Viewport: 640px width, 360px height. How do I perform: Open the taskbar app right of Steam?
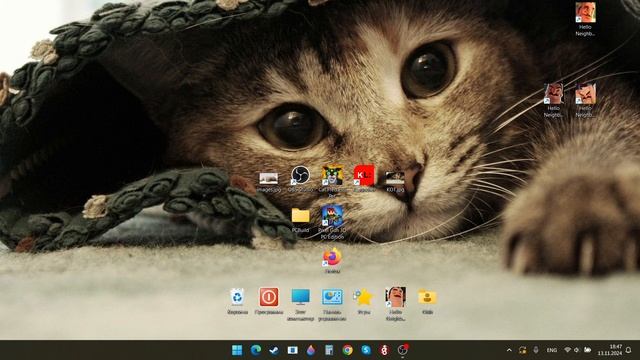click(x=292, y=350)
